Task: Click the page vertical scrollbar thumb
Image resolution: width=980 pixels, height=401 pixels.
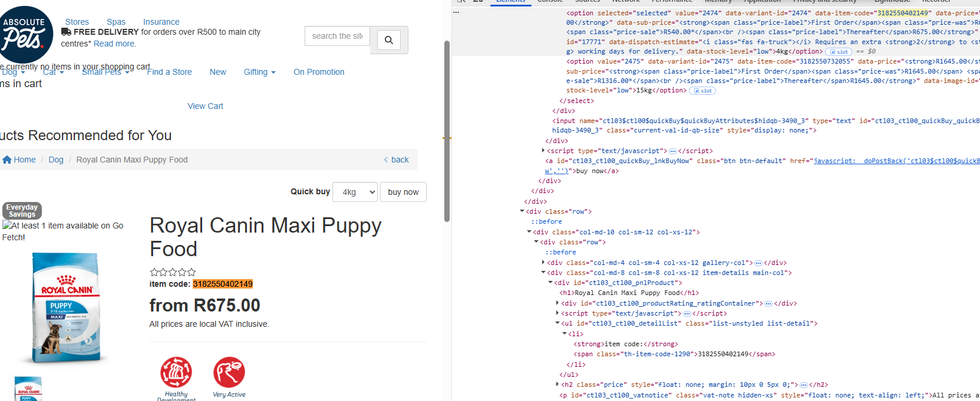Action: point(447,131)
